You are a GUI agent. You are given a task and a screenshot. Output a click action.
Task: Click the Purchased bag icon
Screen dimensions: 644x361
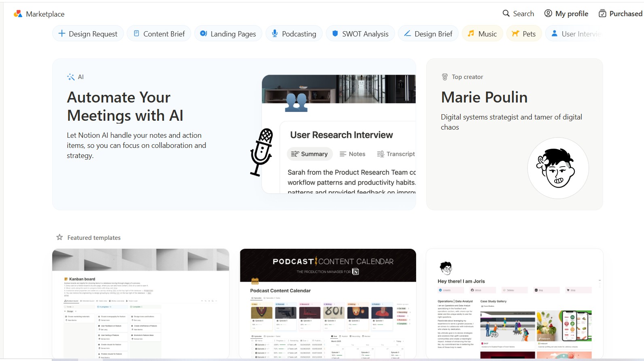point(602,13)
